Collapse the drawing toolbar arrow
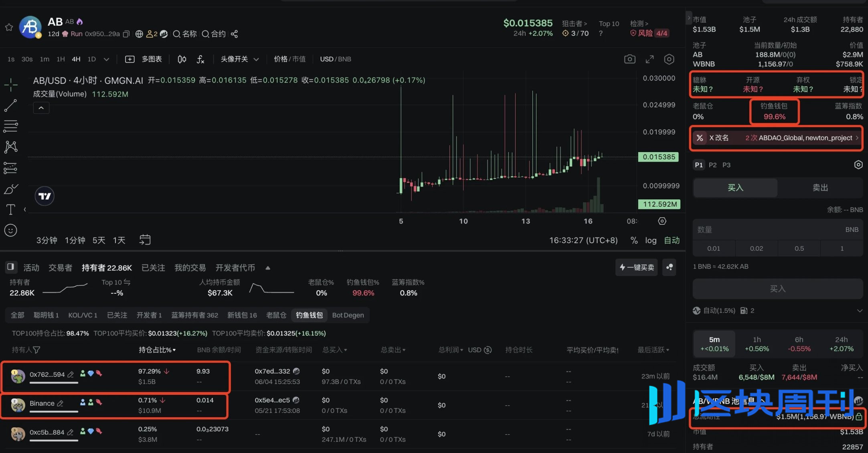This screenshot has height=453, width=868. [25, 209]
